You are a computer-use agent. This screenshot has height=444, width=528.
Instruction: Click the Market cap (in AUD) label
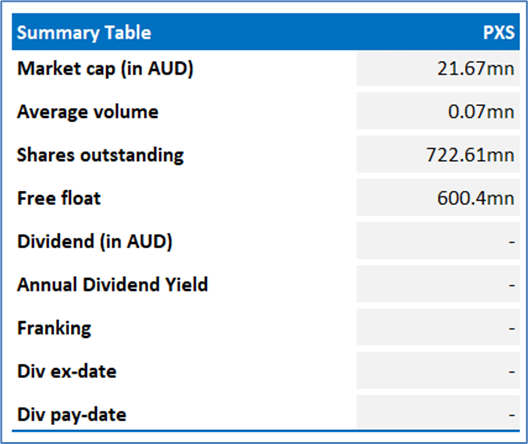tap(105, 69)
